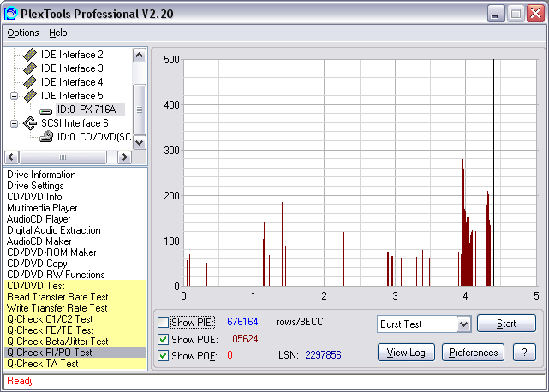The height and width of the screenshot is (392, 549).
Task: Click the Ready status bar text
Action: coord(21,381)
